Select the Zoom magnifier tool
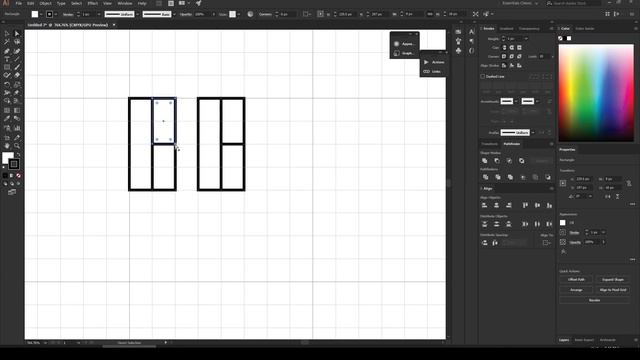This screenshot has width=640, height=360. click(x=17, y=146)
